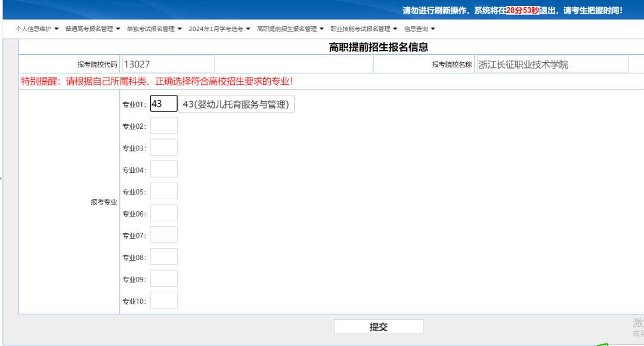Click the 专业10 input field

click(x=164, y=300)
